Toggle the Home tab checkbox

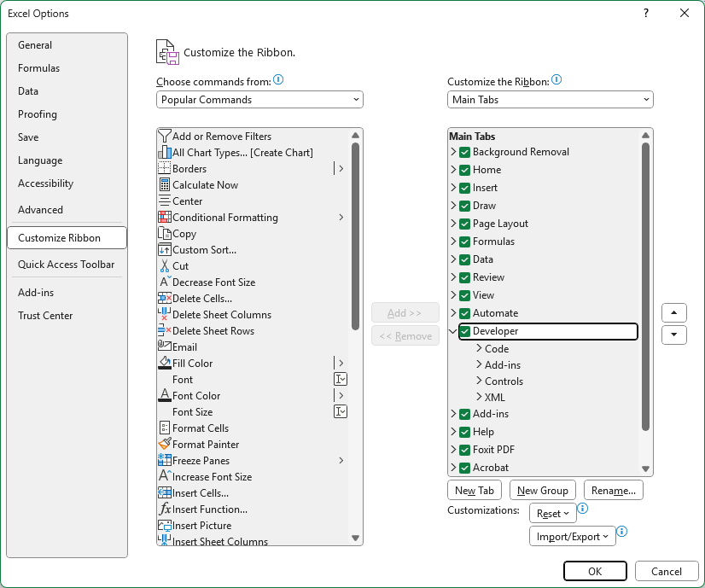[464, 171]
